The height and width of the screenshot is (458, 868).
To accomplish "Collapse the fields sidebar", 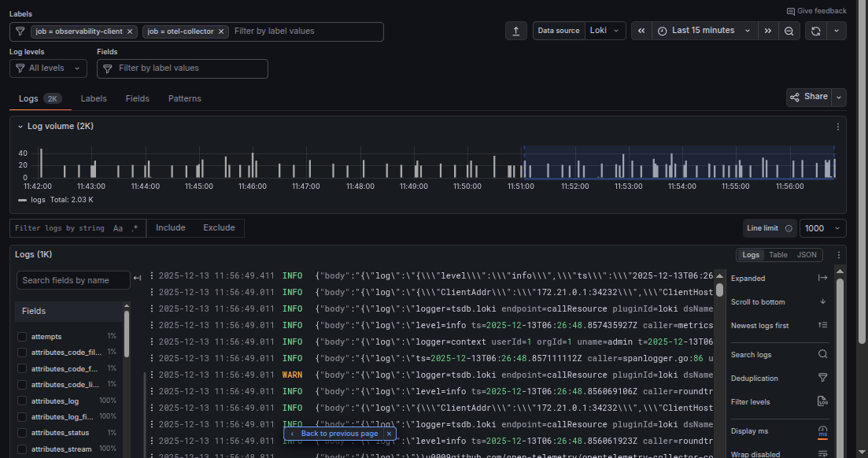I will click(137, 278).
